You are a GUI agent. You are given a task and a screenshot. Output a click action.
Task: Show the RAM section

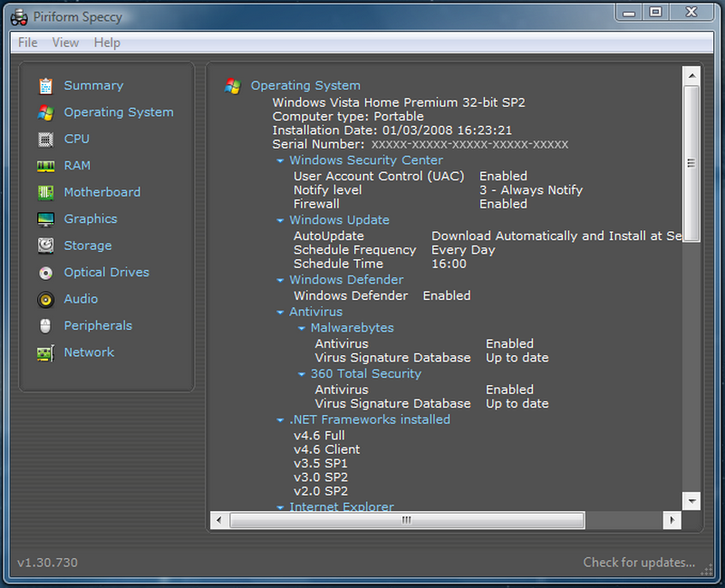pyautogui.click(x=77, y=166)
